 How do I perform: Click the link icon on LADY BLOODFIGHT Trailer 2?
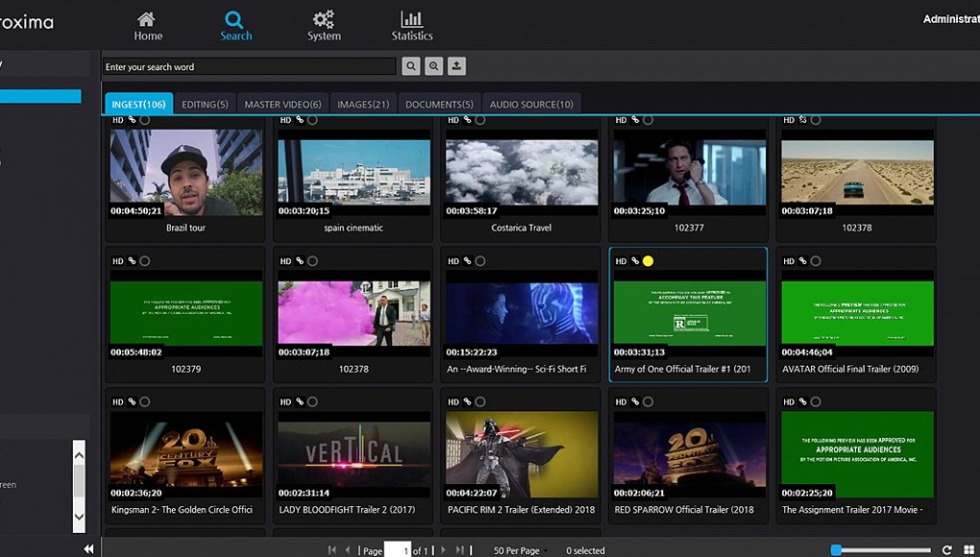[x=299, y=401]
